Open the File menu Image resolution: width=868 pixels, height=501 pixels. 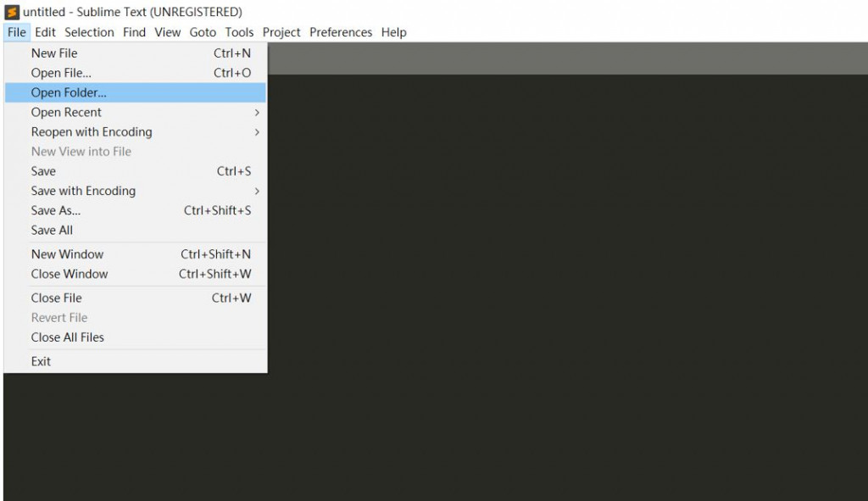tap(17, 32)
